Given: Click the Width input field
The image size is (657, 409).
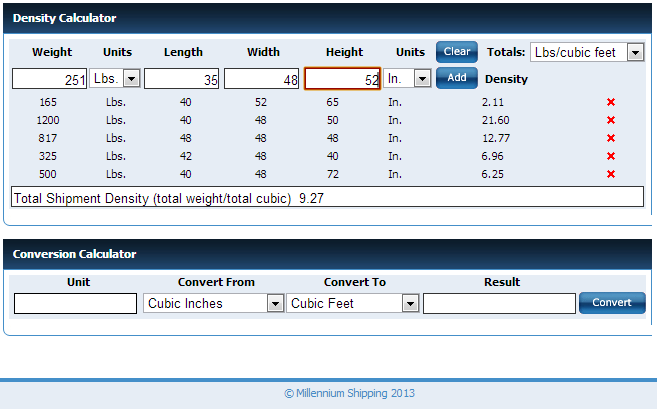Looking at the screenshot, I should point(261,79).
